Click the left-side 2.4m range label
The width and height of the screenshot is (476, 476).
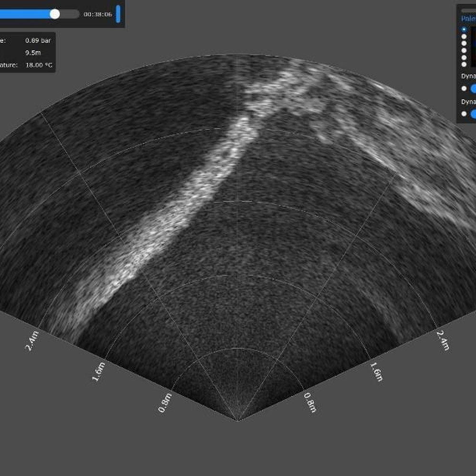[32, 341]
